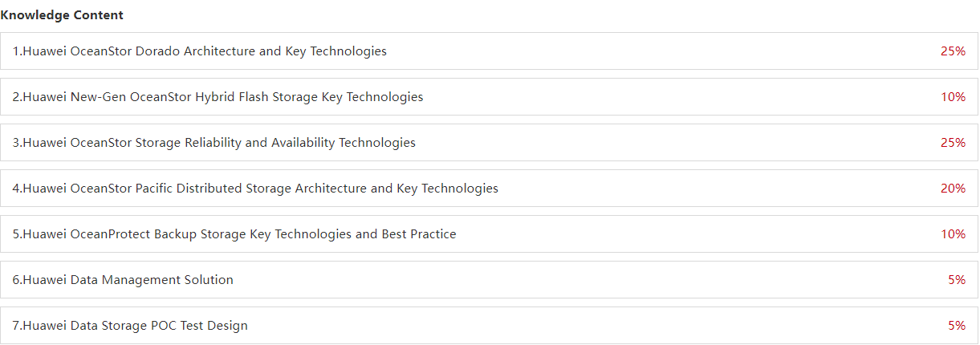The image size is (980, 345).
Task: Click the 20% weight for Pacific Distributed Storage
Action: pyautogui.click(x=953, y=189)
